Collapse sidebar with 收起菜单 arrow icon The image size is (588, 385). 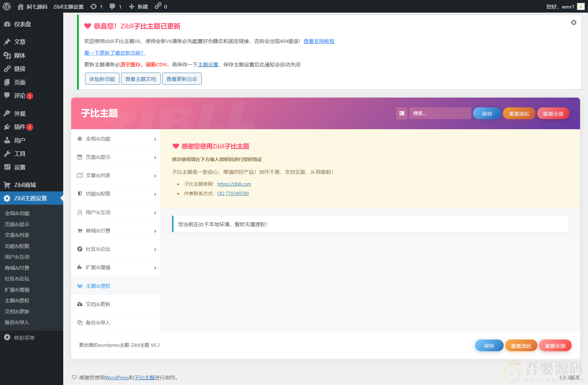(x=7, y=337)
